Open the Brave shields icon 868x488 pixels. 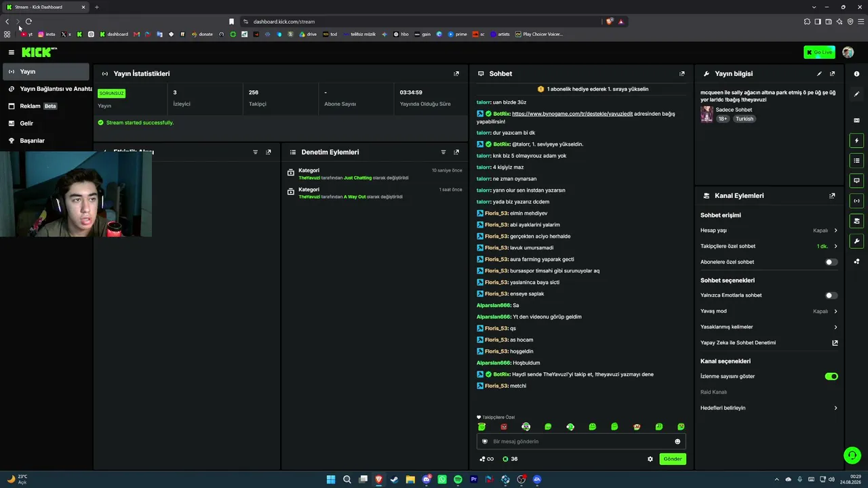[610, 22]
